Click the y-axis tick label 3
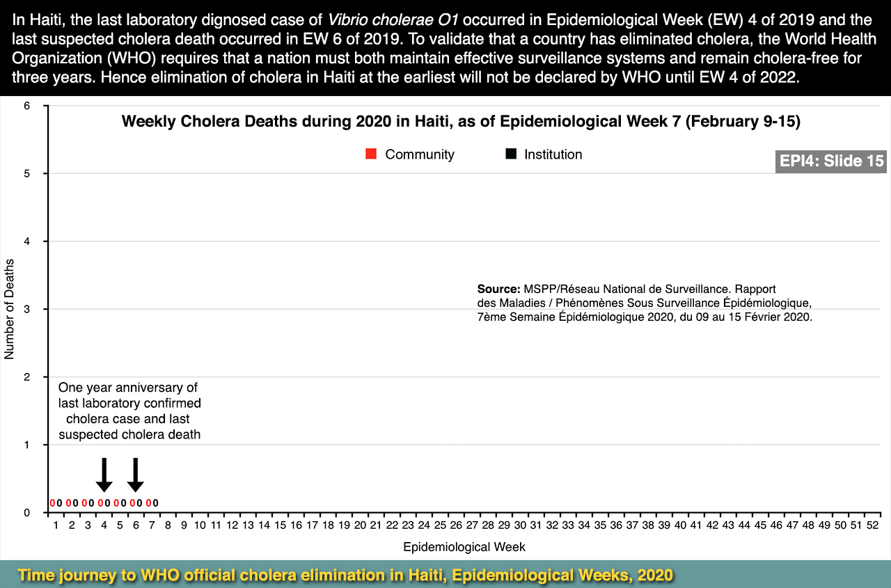Viewport: 891px width, 588px height. [x=27, y=309]
